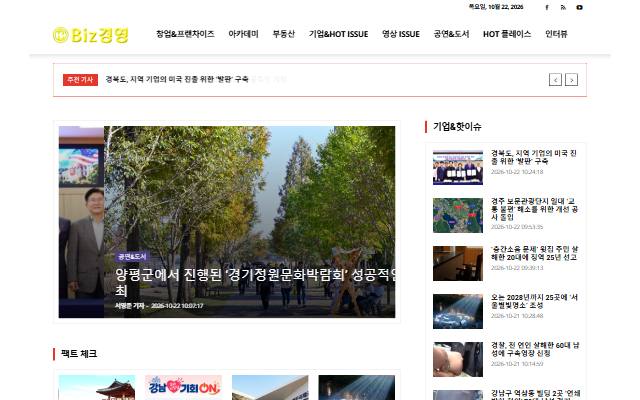
Task: Click timestamp 2026-10-21 10:14:59
Action: click(x=517, y=364)
